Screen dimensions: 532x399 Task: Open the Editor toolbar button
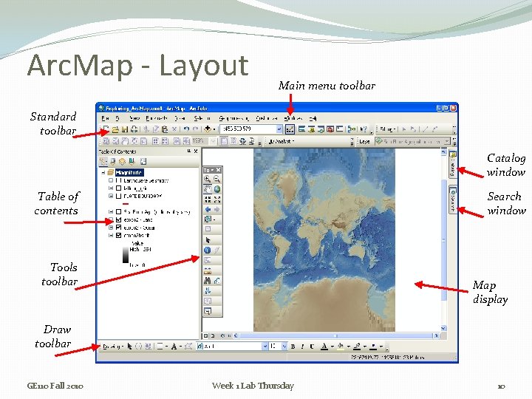click(290, 129)
